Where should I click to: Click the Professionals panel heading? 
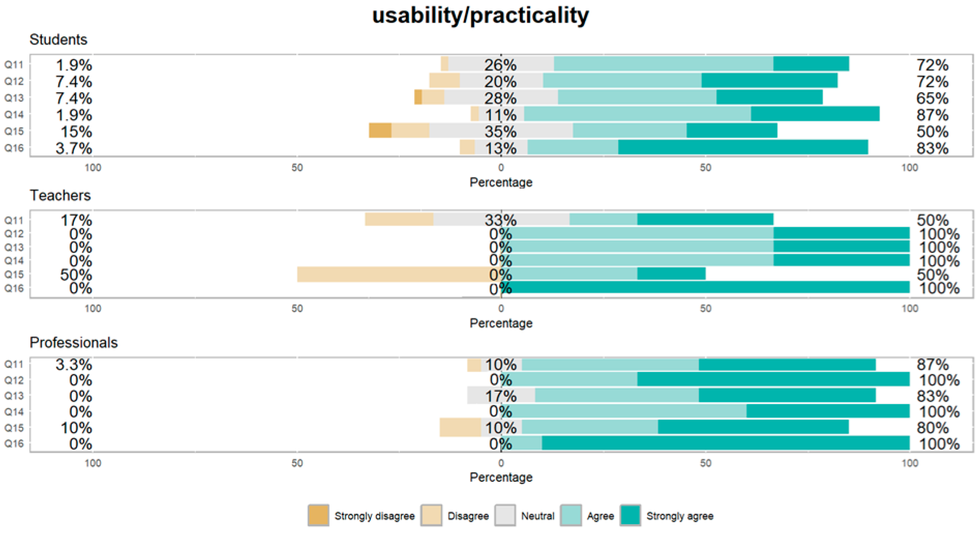point(73,343)
